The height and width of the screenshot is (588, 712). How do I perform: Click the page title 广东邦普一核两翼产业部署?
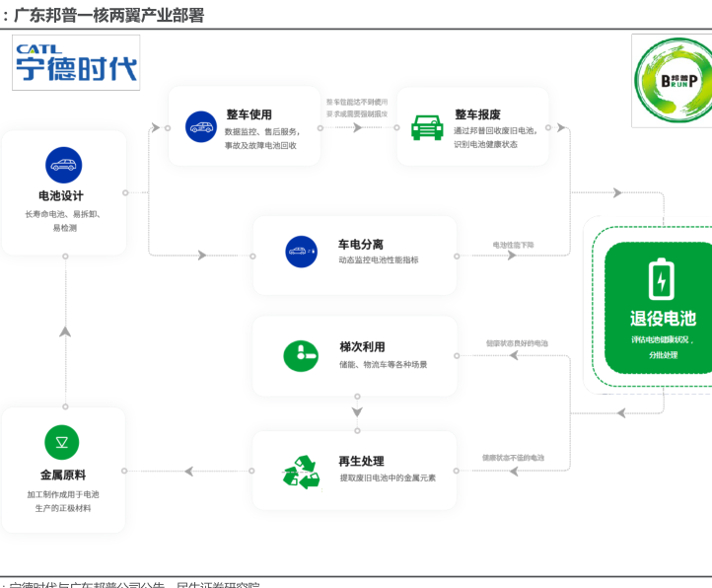pos(108,14)
